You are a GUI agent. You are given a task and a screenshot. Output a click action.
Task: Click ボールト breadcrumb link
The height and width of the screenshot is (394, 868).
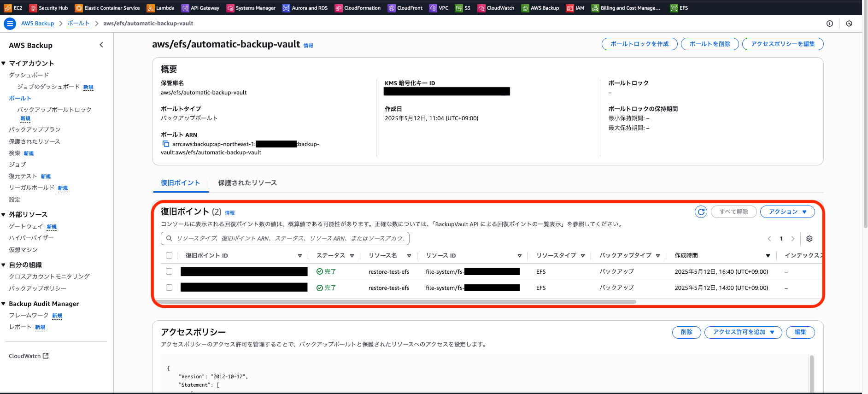[78, 24]
